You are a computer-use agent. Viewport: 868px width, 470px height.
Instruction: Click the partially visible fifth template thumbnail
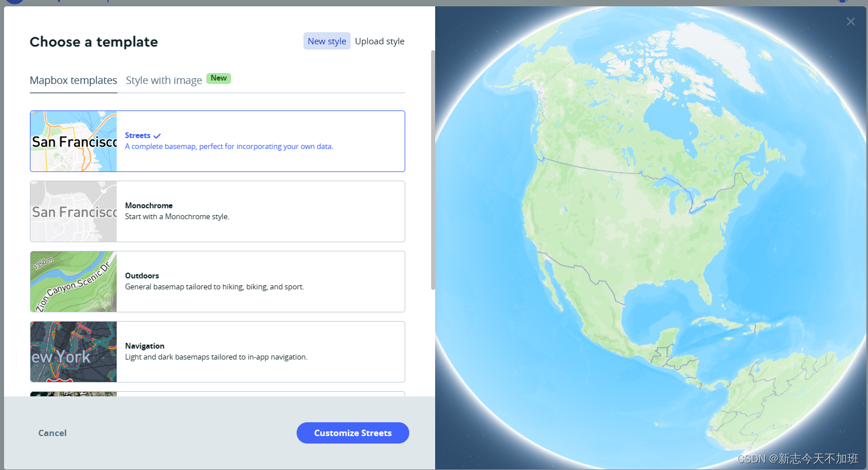point(73,393)
